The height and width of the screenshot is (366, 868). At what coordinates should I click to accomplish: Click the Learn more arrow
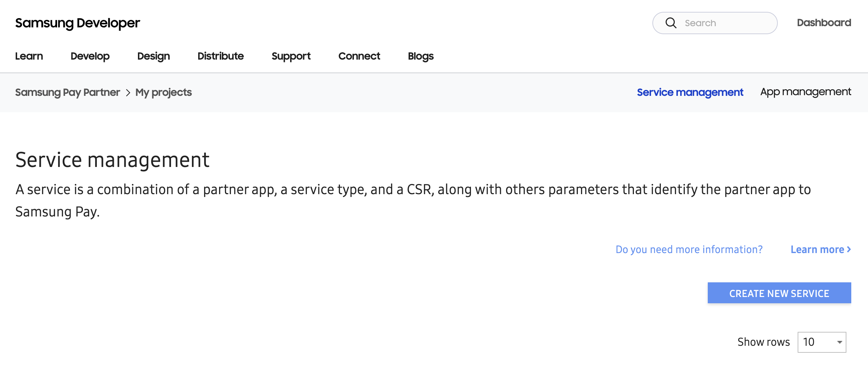849,249
